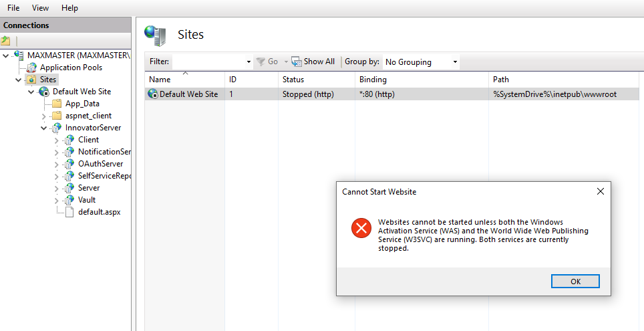Click the Default Web Site globe icon in tree
Image resolution: width=644 pixels, height=331 pixels.
click(44, 92)
